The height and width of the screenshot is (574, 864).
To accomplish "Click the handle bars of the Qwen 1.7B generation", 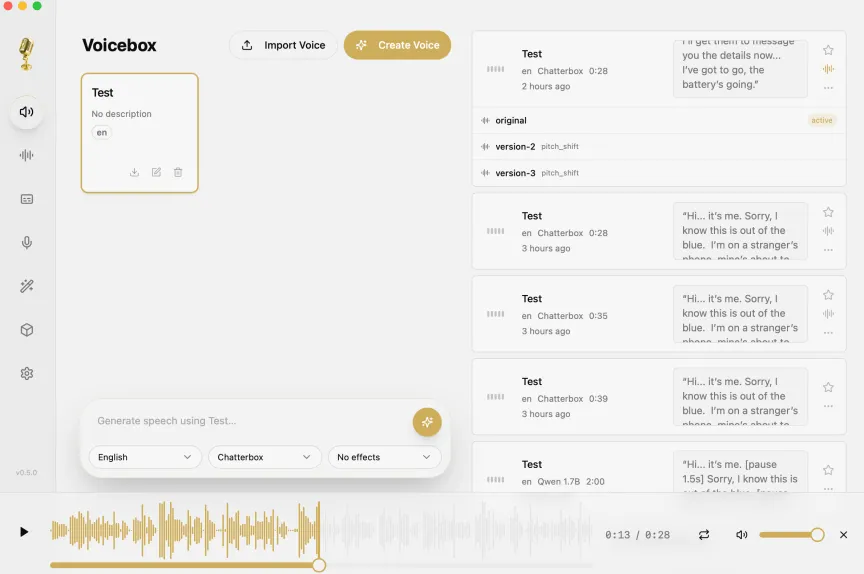I will (x=495, y=480).
